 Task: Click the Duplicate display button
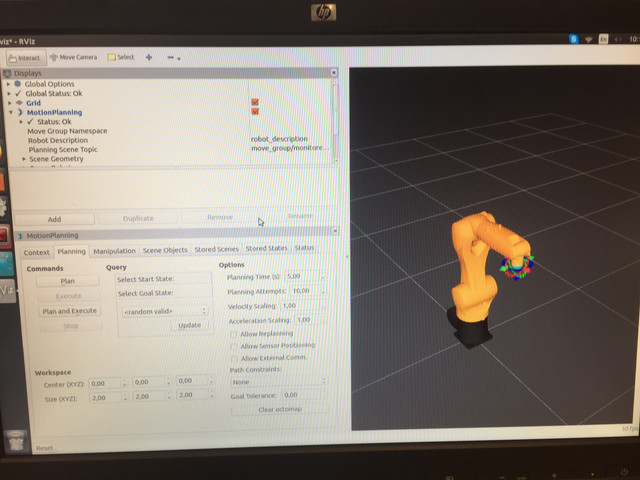[138, 218]
